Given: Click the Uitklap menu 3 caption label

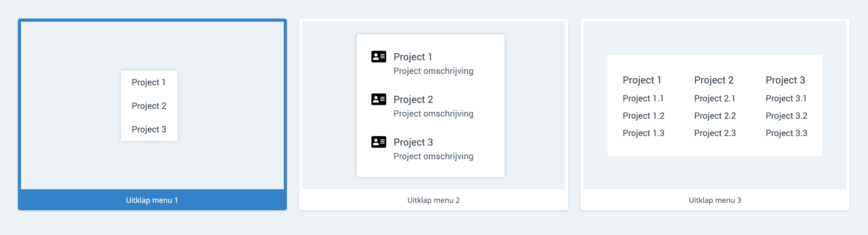Looking at the screenshot, I should (x=715, y=200).
